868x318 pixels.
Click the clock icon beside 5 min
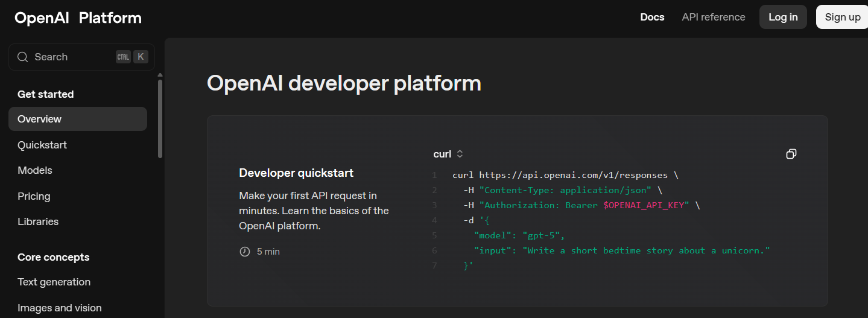tap(245, 252)
